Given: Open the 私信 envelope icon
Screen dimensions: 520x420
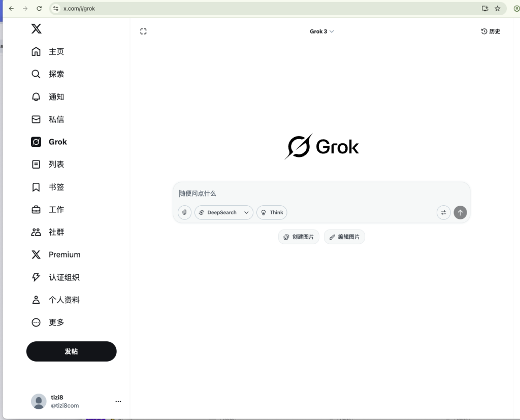Looking at the screenshot, I should click(36, 119).
